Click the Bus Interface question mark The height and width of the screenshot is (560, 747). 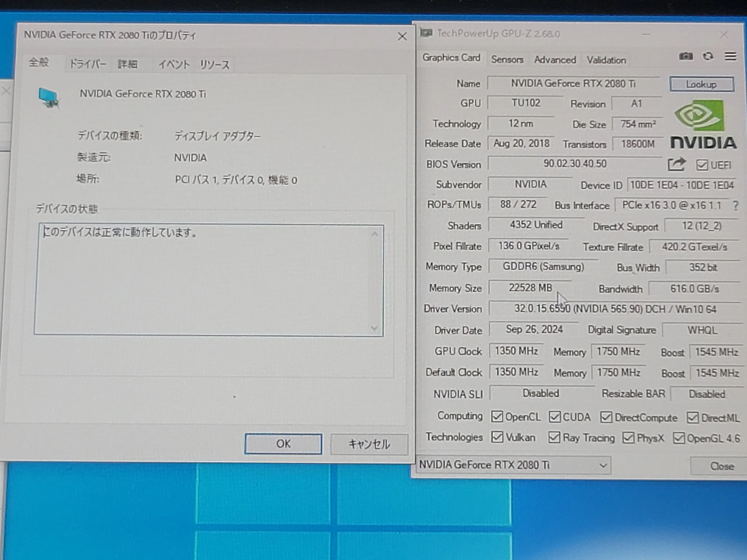(x=735, y=206)
